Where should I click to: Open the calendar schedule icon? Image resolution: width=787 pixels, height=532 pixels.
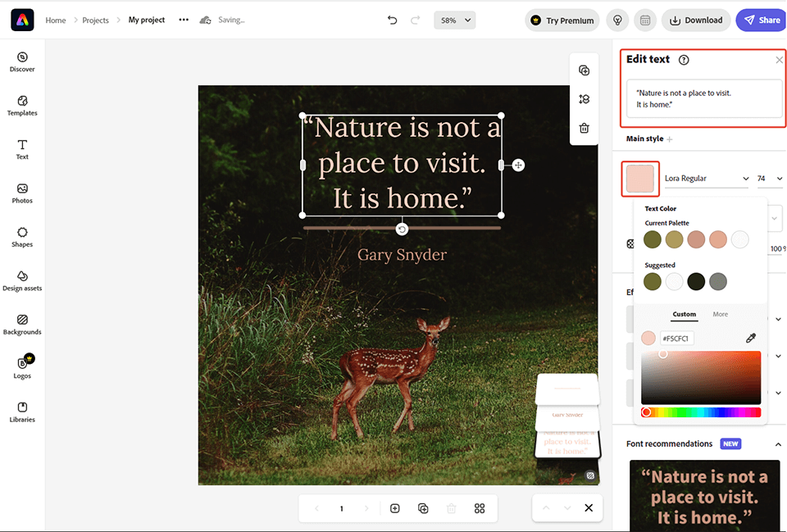point(645,20)
